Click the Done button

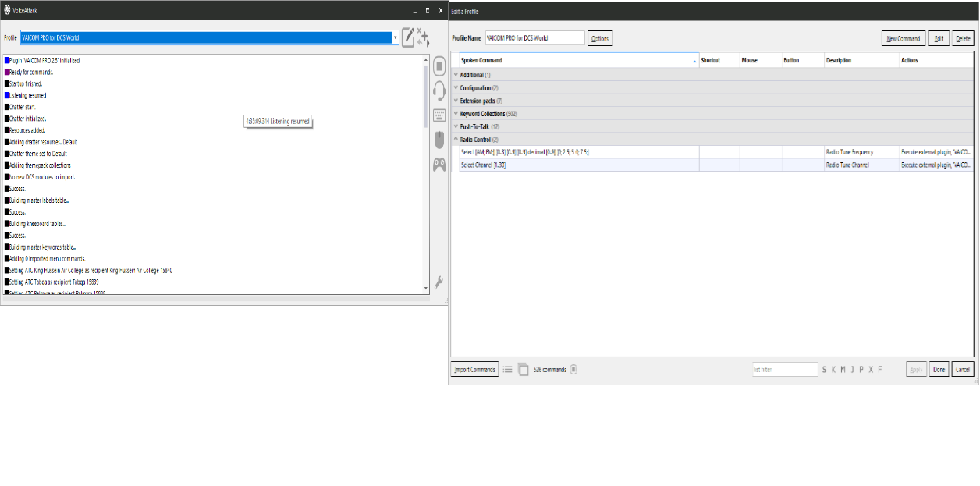(x=939, y=370)
